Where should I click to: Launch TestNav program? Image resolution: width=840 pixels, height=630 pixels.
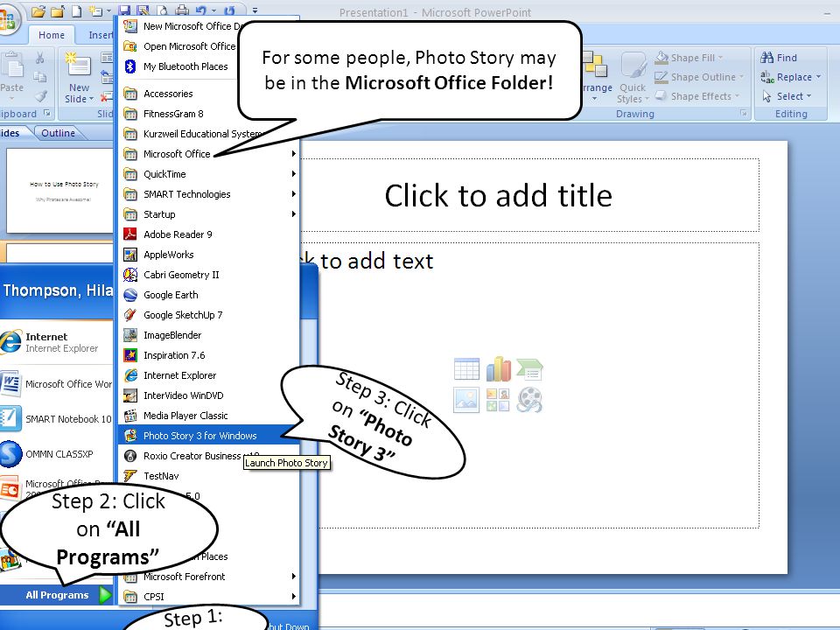pos(208,476)
